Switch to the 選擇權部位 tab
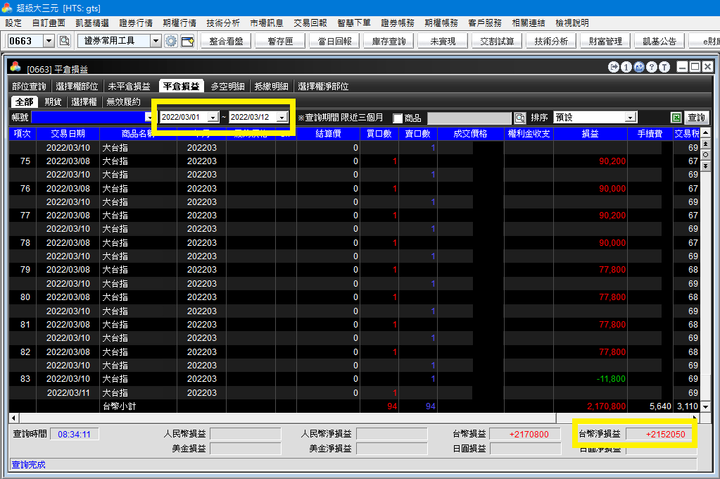 (x=77, y=86)
